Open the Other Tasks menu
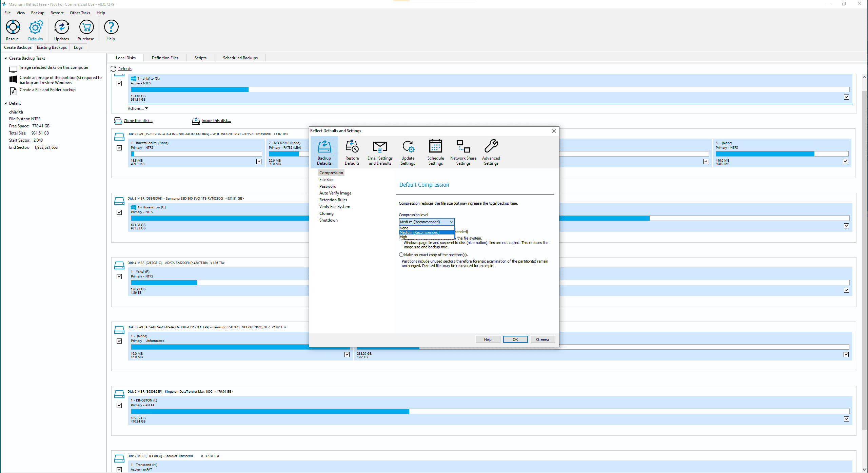Image resolution: width=868 pixels, height=473 pixels. coord(80,13)
